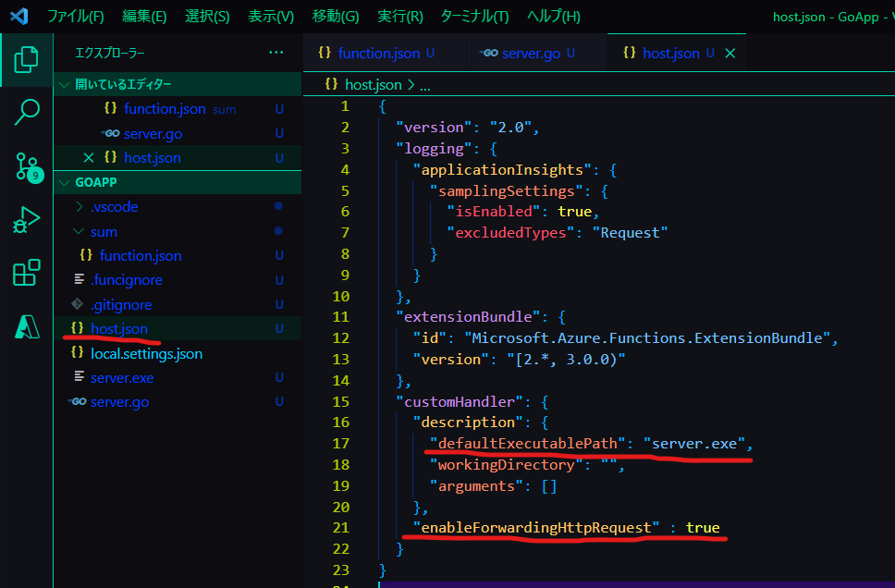Close host.json in the open editors list
The width and height of the screenshot is (895, 588).
89,157
